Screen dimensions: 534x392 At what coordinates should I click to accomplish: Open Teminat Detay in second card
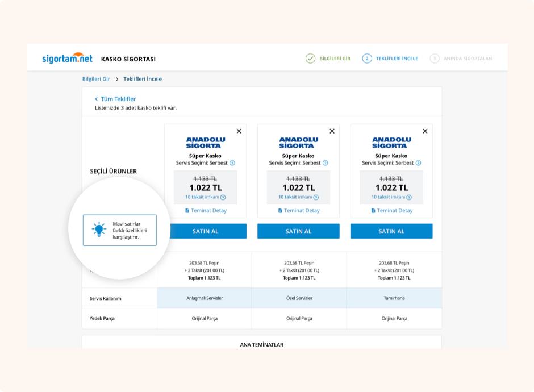(298, 210)
